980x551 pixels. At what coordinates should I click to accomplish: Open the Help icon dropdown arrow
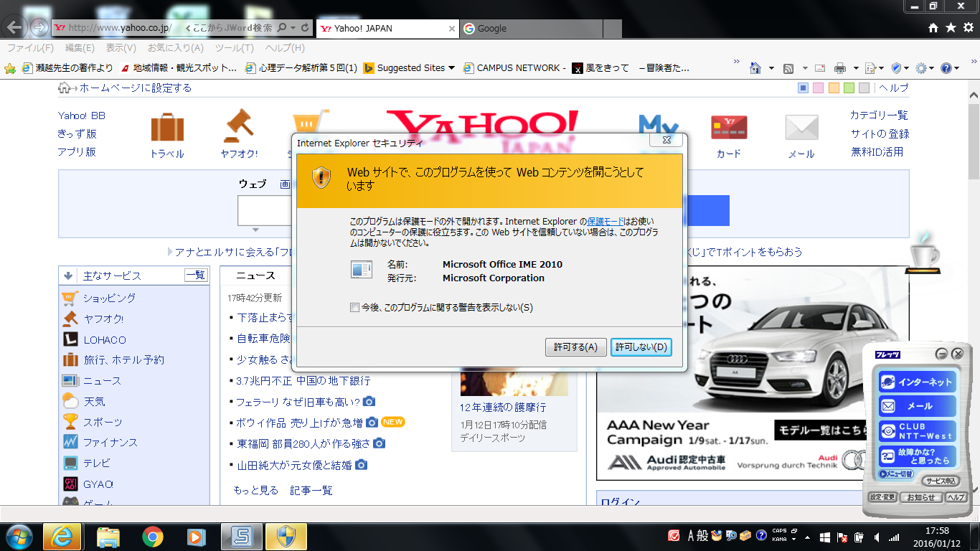[958, 68]
